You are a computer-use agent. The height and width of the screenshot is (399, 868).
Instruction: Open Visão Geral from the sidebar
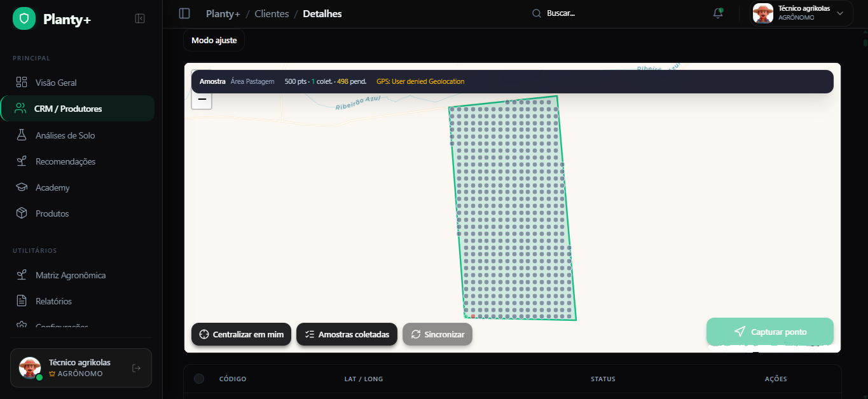click(56, 83)
